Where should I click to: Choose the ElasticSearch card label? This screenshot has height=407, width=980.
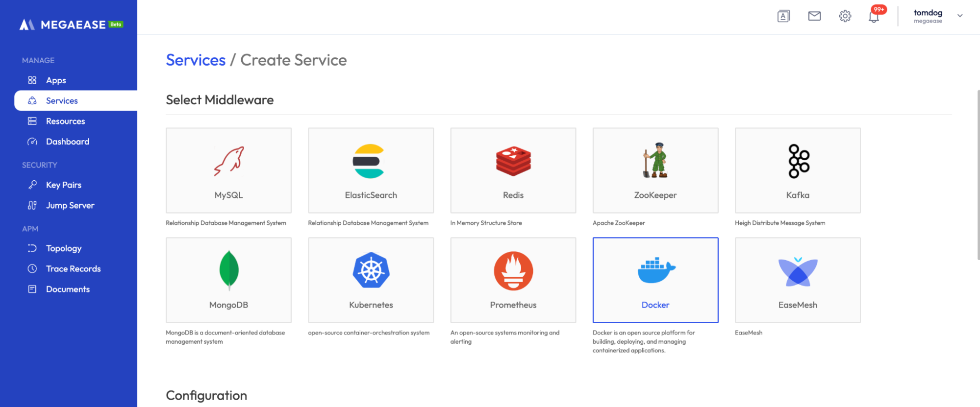click(371, 195)
